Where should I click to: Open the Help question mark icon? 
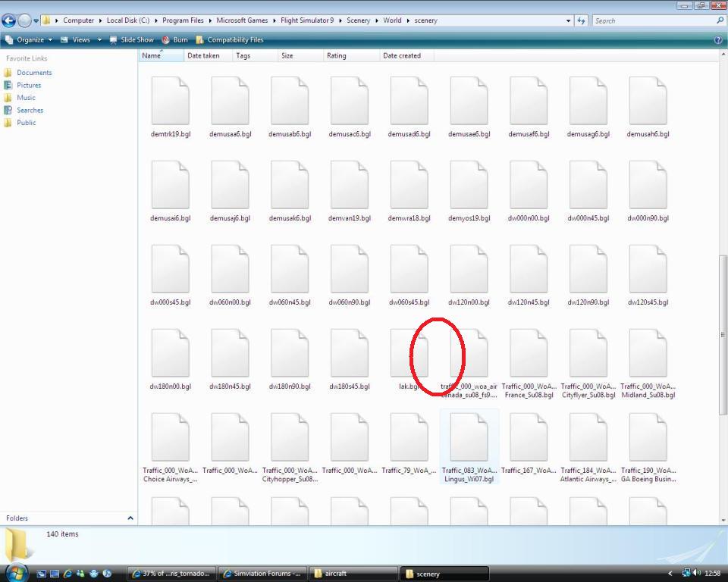coord(718,39)
